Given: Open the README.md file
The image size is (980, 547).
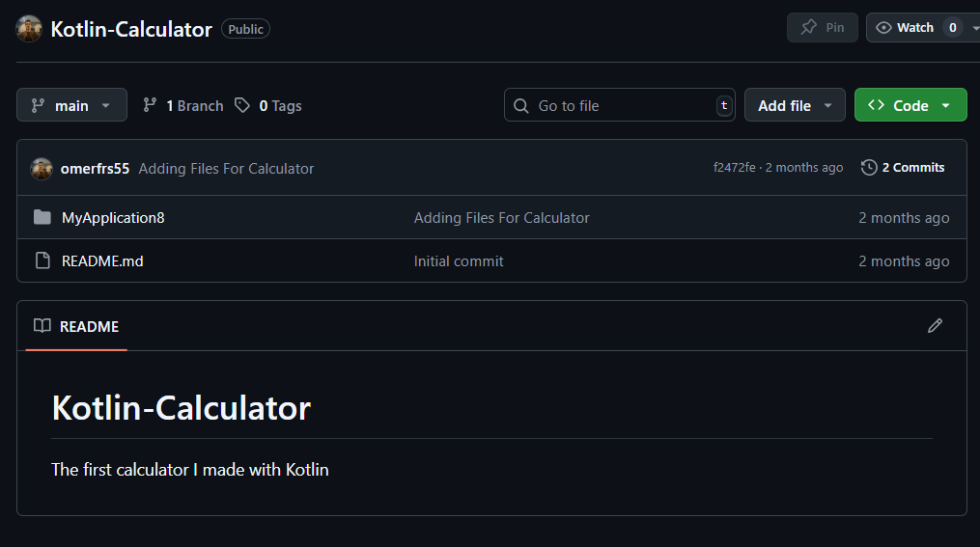Looking at the screenshot, I should (x=102, y=261).
